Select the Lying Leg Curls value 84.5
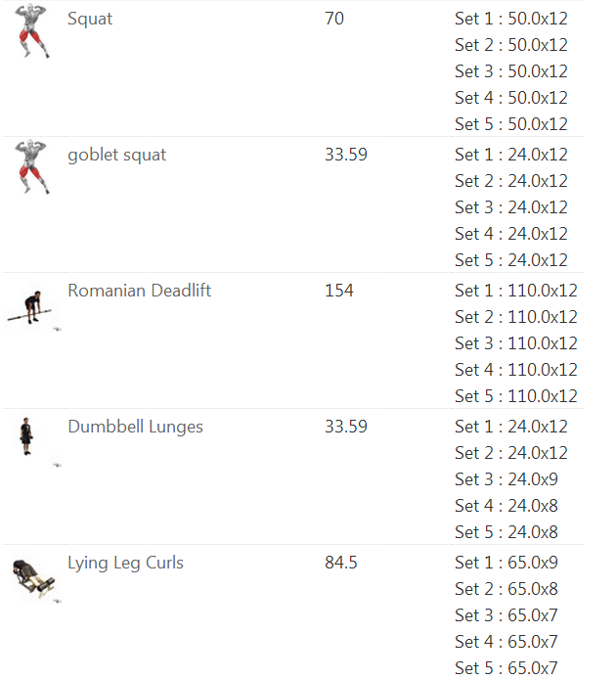 point(340,563)
